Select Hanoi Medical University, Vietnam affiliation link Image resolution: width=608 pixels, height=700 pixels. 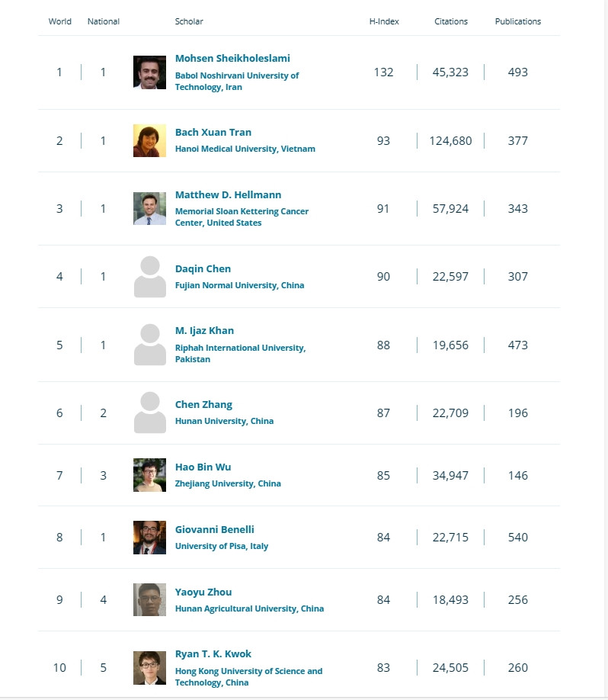coord(245,149)
